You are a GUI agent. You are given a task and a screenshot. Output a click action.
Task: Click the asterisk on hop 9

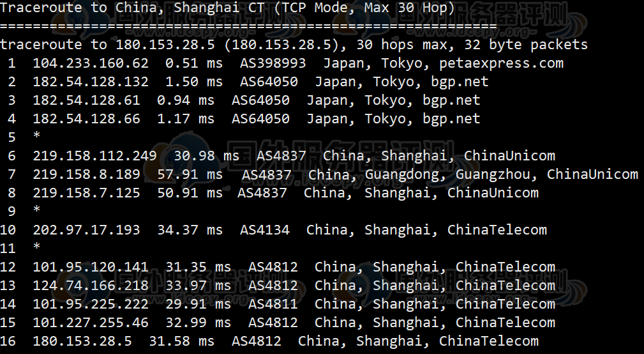click(36, 210)
